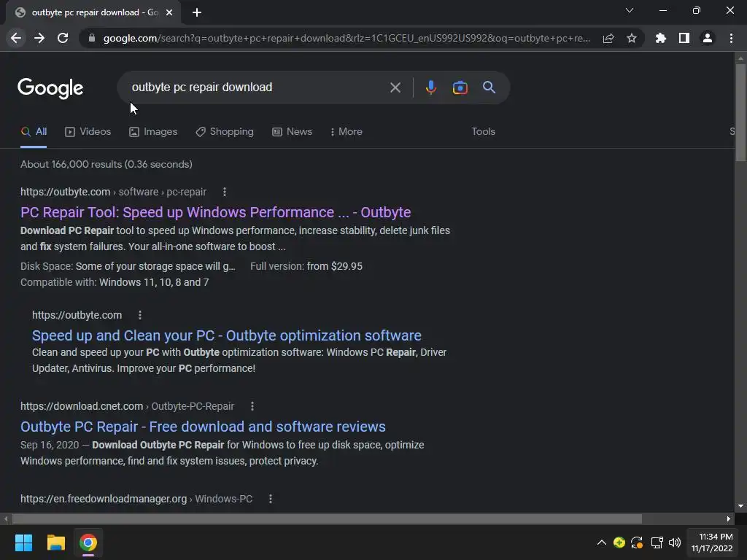Open volume control speaker icon

[675, 542]
